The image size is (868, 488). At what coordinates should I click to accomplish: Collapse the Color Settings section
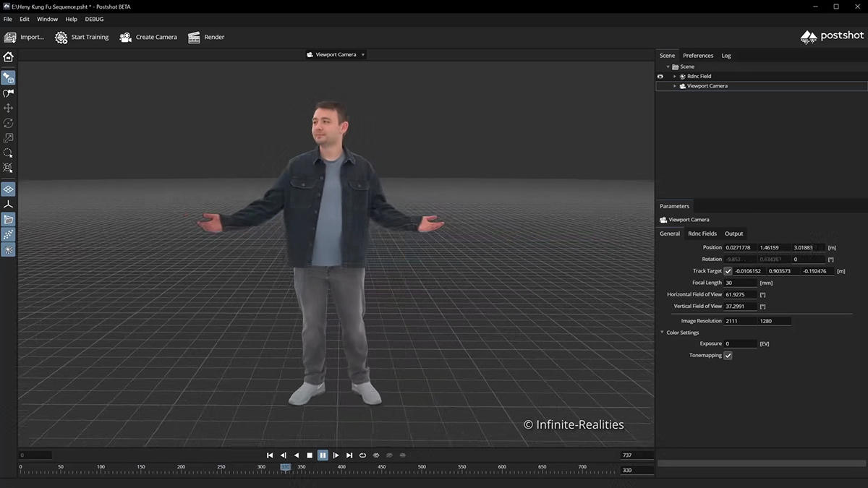(662, 333)
